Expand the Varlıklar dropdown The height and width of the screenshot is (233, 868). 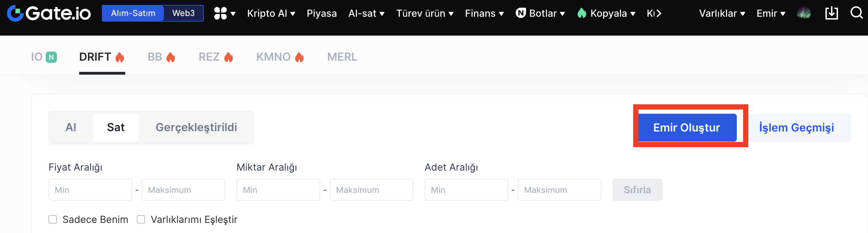click(x=722, y=13)
